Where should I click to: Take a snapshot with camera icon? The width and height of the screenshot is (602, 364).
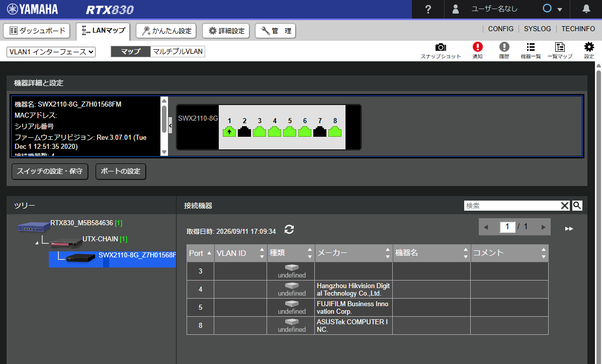point(441,51)
